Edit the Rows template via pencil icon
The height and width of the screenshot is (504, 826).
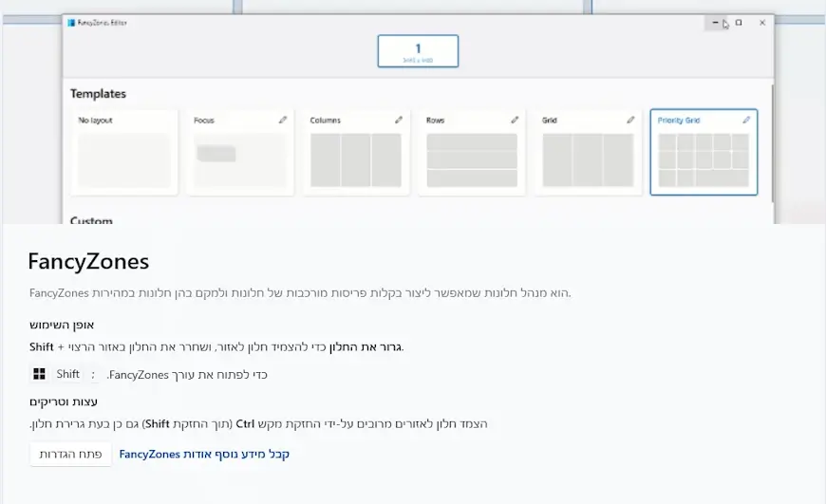tap(515, 121)
